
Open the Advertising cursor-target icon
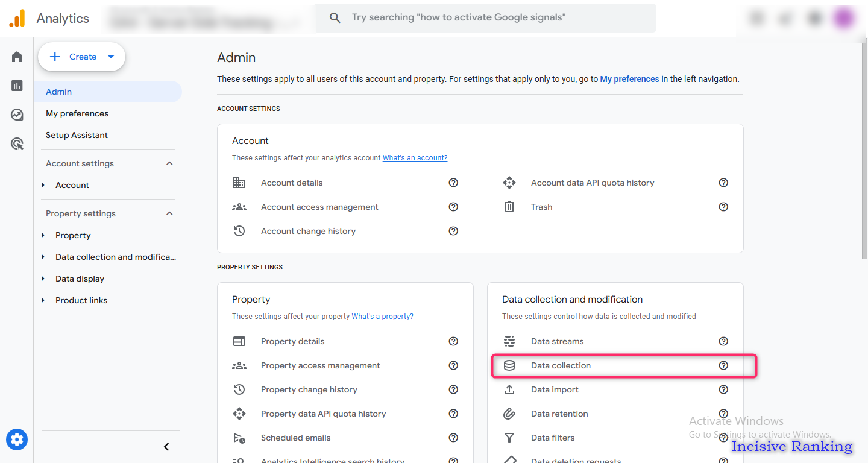point(17,143)
